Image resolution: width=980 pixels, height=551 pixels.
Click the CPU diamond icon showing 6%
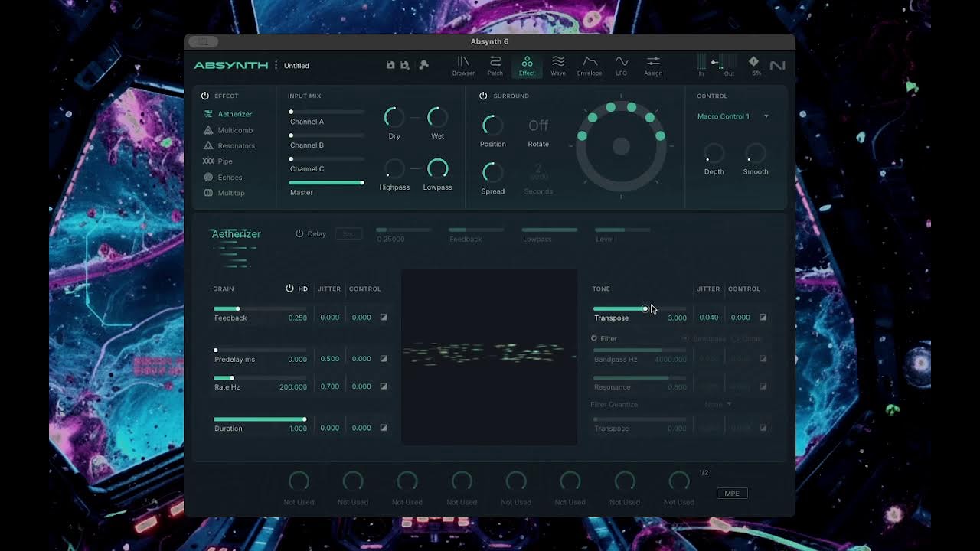(x=753, y=61)
